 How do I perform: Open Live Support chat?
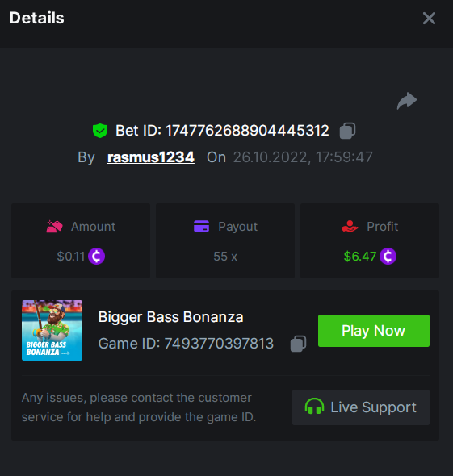point(361,407)
